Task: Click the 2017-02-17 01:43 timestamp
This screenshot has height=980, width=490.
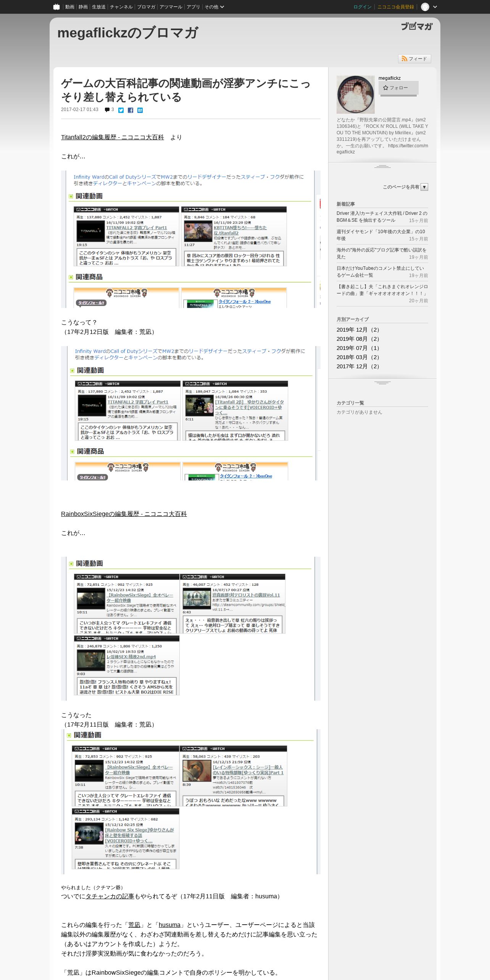Action: (x=79, y=110)
